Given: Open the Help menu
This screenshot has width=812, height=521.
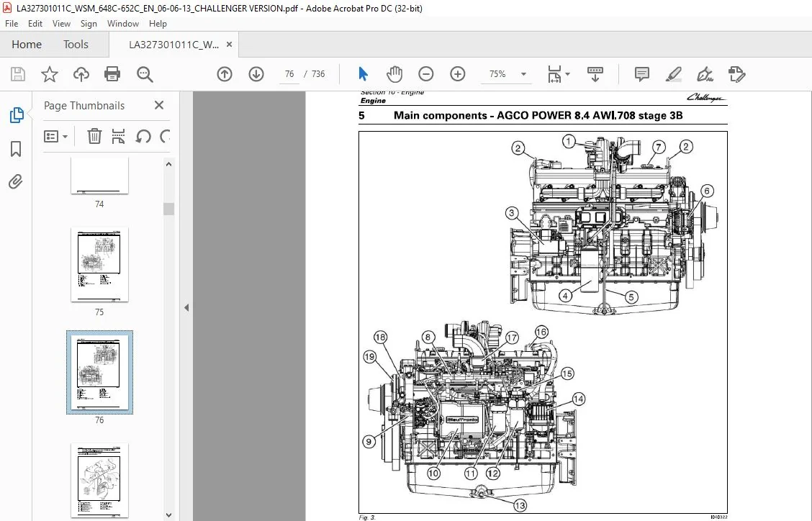Looking at the screenshot, I should pyautogui.click(x=158, y=23).
